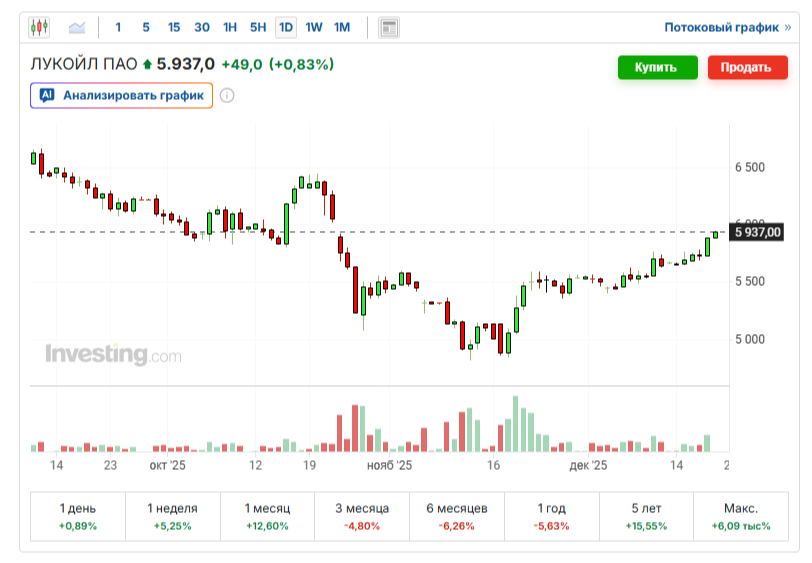812x563 pixels.
Task: Click the нояб '25 date axis label
Action: click(x=389, y=465)
